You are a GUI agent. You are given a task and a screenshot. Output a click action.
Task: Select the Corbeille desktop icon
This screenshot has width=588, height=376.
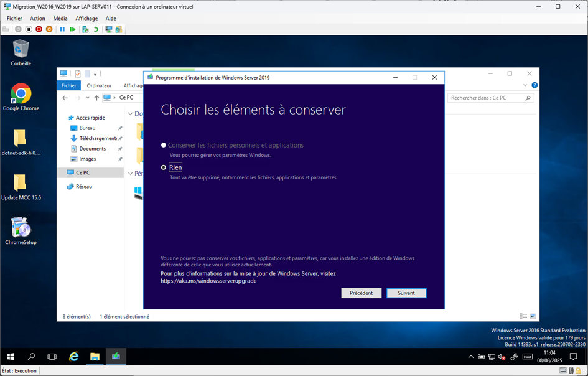coord(21,53)
